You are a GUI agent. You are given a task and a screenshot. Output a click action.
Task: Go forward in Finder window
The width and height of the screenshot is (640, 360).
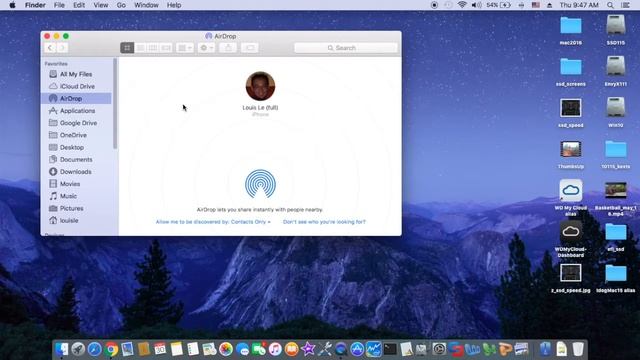(62, 48)
